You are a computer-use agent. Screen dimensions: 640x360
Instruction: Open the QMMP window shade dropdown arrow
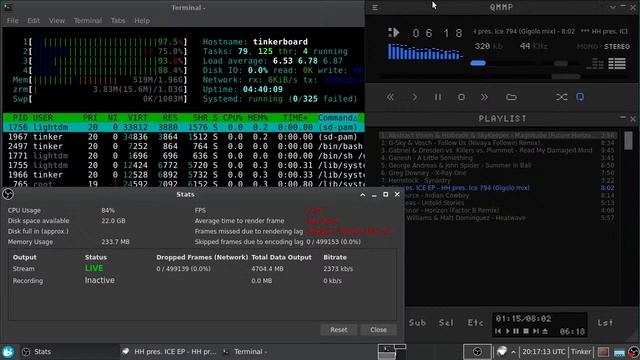(x=613, y=7)
